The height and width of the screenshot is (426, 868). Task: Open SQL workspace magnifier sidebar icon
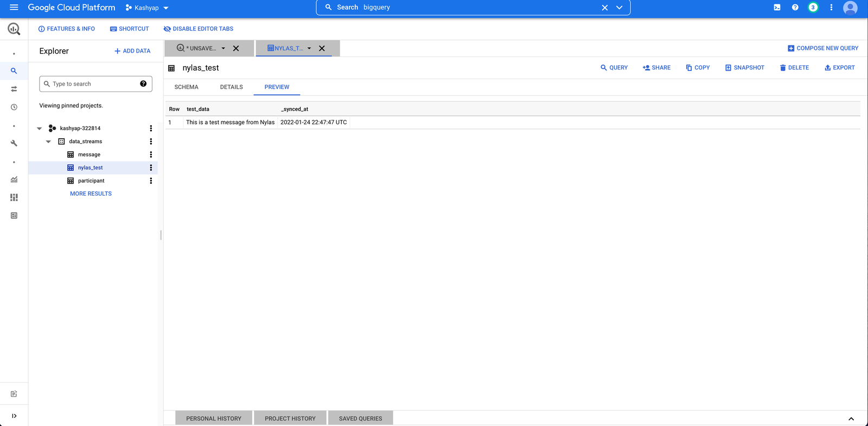[x=14, y=71]
